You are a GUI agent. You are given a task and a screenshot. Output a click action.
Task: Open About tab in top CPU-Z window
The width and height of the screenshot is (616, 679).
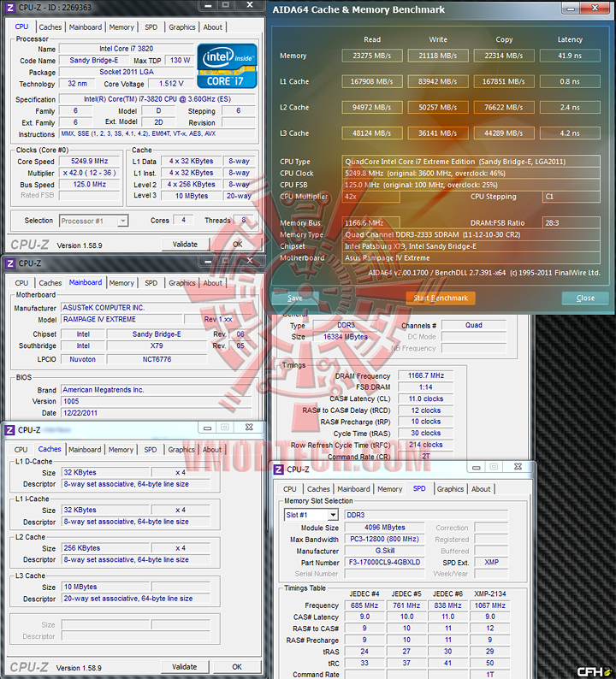(213, 27)
